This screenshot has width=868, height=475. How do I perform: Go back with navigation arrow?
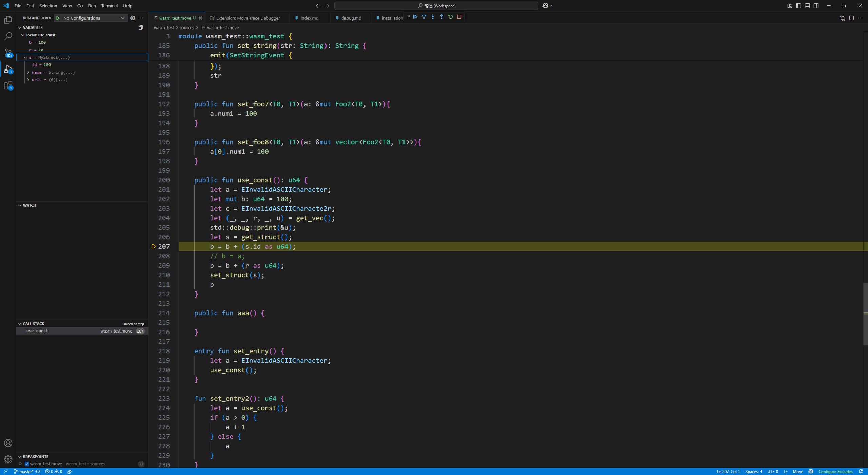318,6
